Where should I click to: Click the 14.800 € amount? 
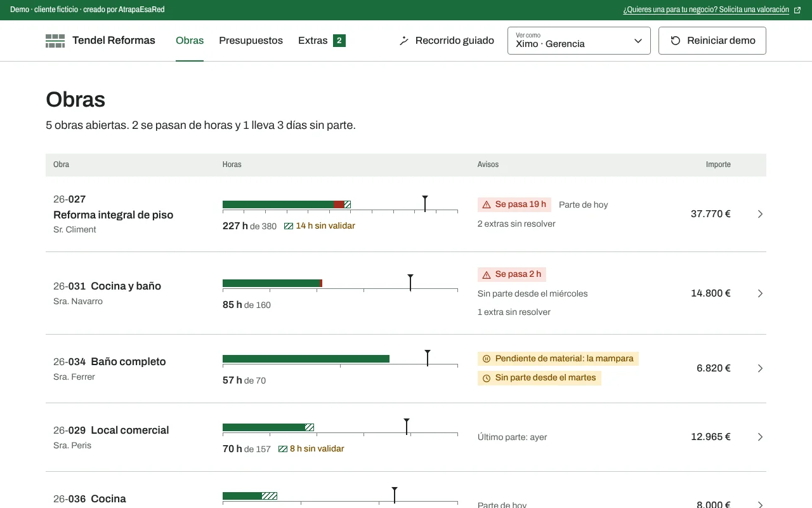coord(710,293)
